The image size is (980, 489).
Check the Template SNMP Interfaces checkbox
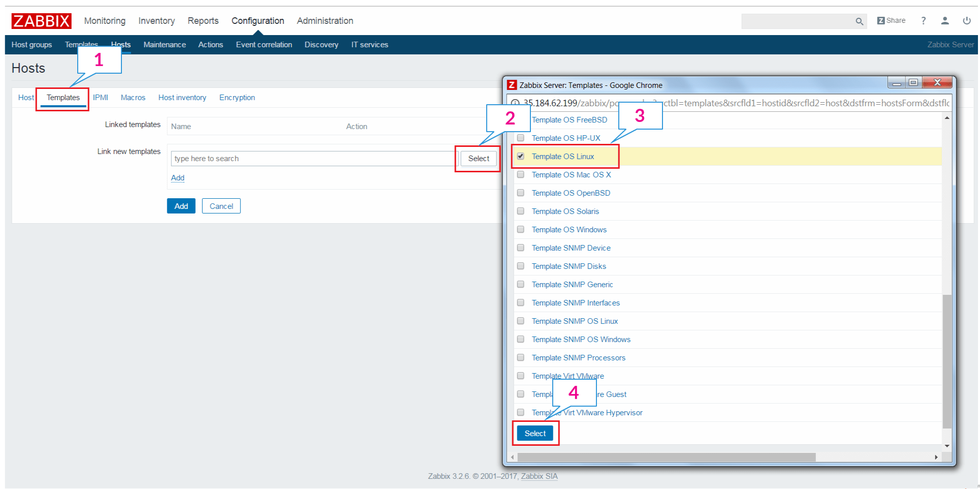pyautogui.click(x=521, y=302)
